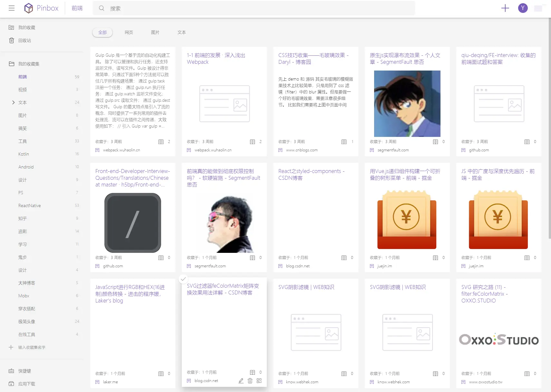Edit the selected SVG过滤器 bookmark with pencil icon
This screenshot has width=551, height=392.
[x=241, y=381]
